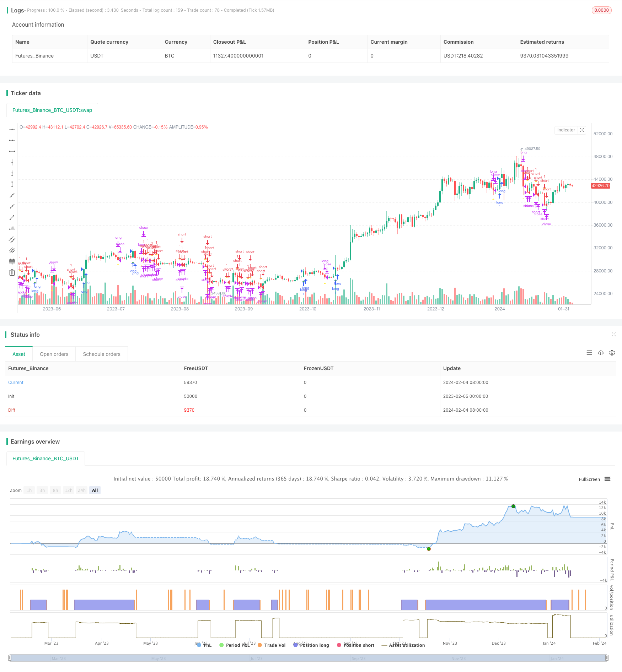Toggle the Position long legend series

pos(311,645)
